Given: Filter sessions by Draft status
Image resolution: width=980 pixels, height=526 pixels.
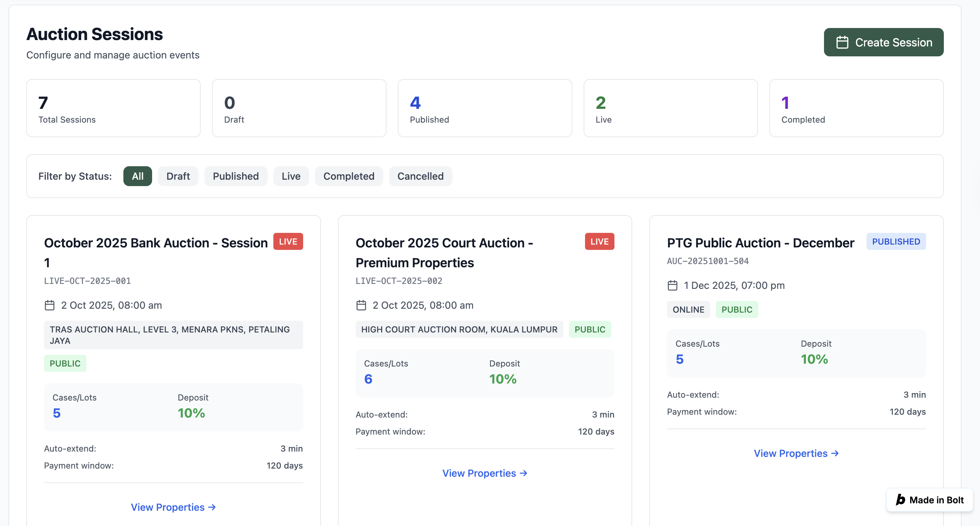Looking at the screenshot, I should pyautogui.click(x=178, y=176).
